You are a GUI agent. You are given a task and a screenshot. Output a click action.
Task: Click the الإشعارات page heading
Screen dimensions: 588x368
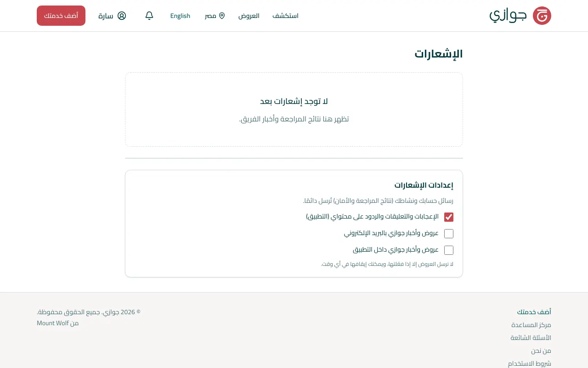click(439, 54)
